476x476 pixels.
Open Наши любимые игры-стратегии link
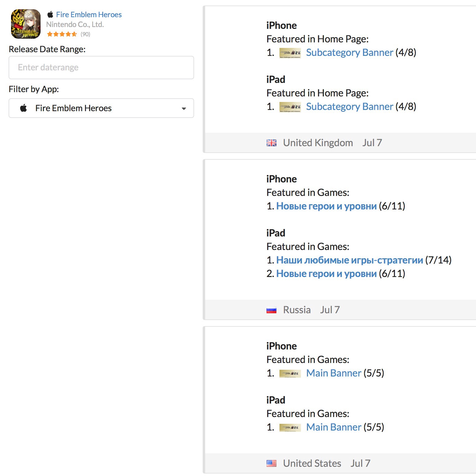pyautogui.click(x=349, y=260)
